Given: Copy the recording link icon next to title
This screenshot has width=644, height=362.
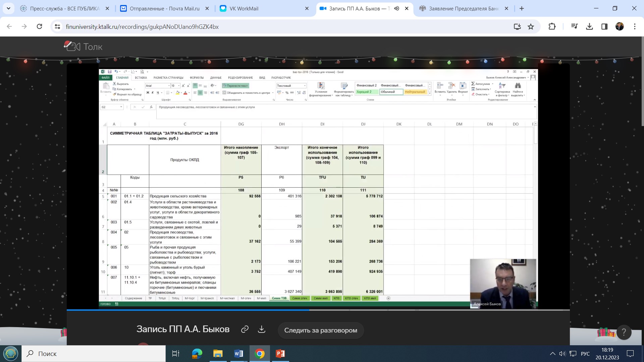Looking at the screenshot, I should [245, 329].
